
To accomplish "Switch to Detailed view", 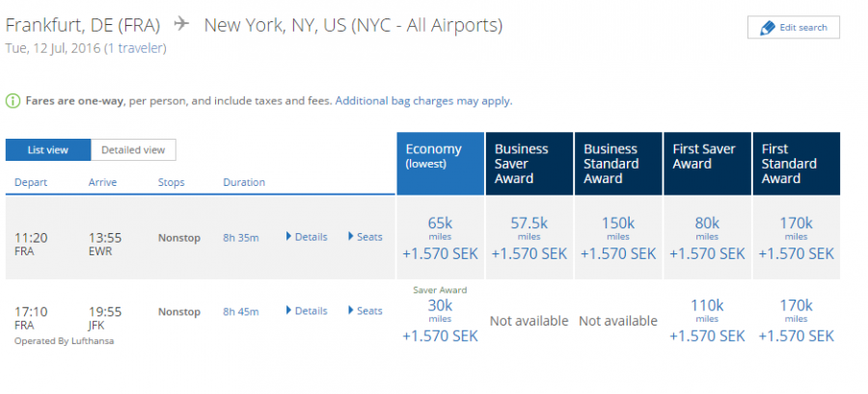I will coord(133,149).
